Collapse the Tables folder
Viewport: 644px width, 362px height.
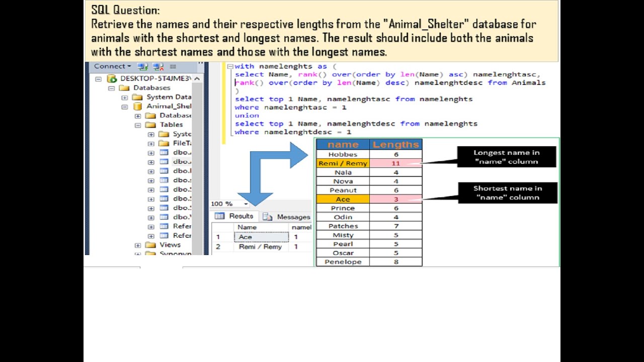coord(138,125)
